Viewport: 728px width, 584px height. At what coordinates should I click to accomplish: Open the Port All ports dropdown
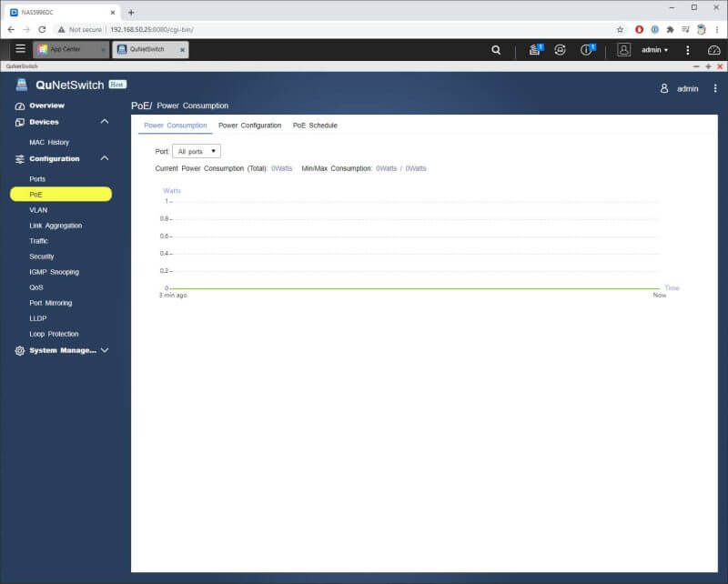click(x=197, y=151)
